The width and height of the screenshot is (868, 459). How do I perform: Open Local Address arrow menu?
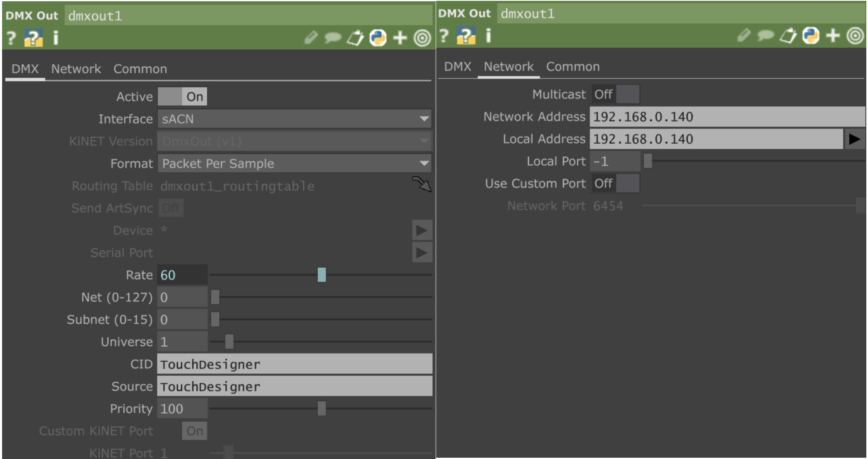coord(855,139)
